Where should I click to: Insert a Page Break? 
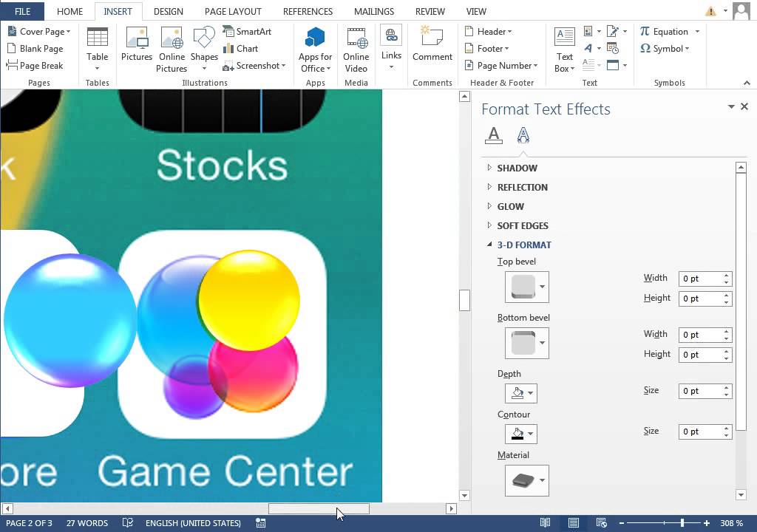[37, 65]
